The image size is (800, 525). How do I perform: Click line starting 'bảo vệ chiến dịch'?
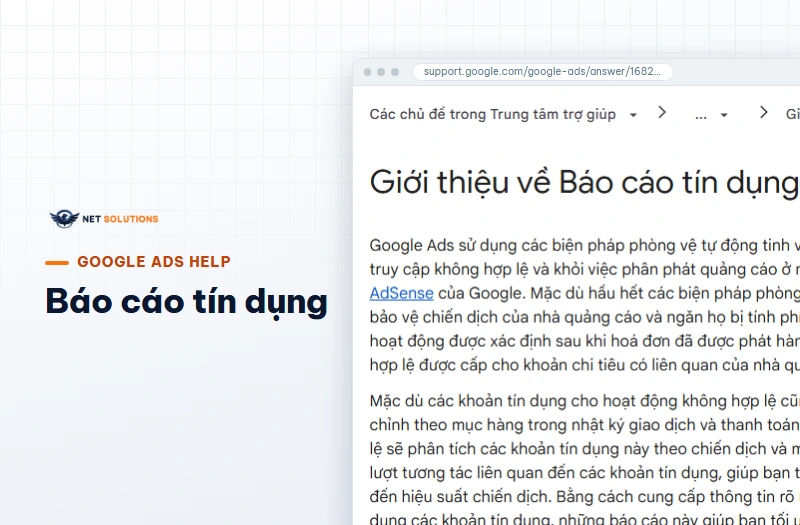point(584,317)
